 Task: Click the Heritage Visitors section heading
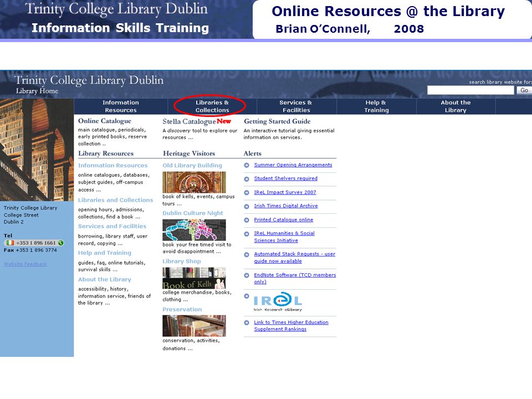click(x=189, y=154)
